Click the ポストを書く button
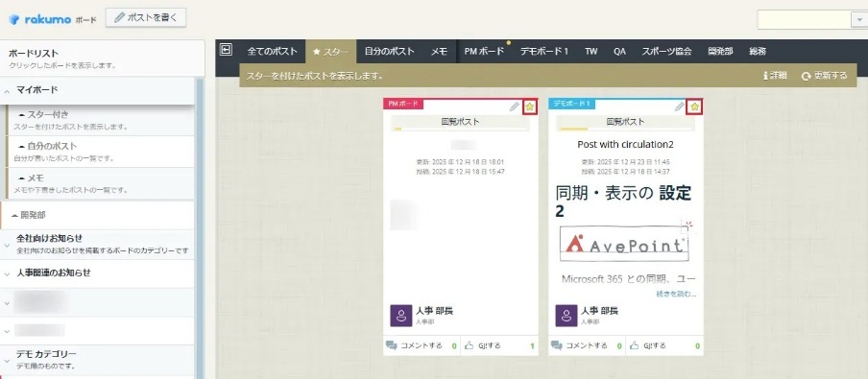The image size is (868, 379). (146, 17)
